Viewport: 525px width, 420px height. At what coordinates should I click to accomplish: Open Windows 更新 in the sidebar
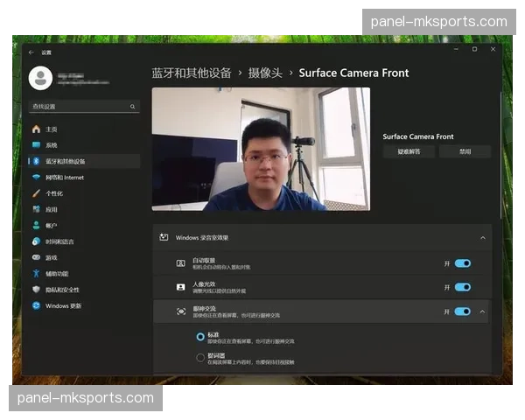click(63, 305)
